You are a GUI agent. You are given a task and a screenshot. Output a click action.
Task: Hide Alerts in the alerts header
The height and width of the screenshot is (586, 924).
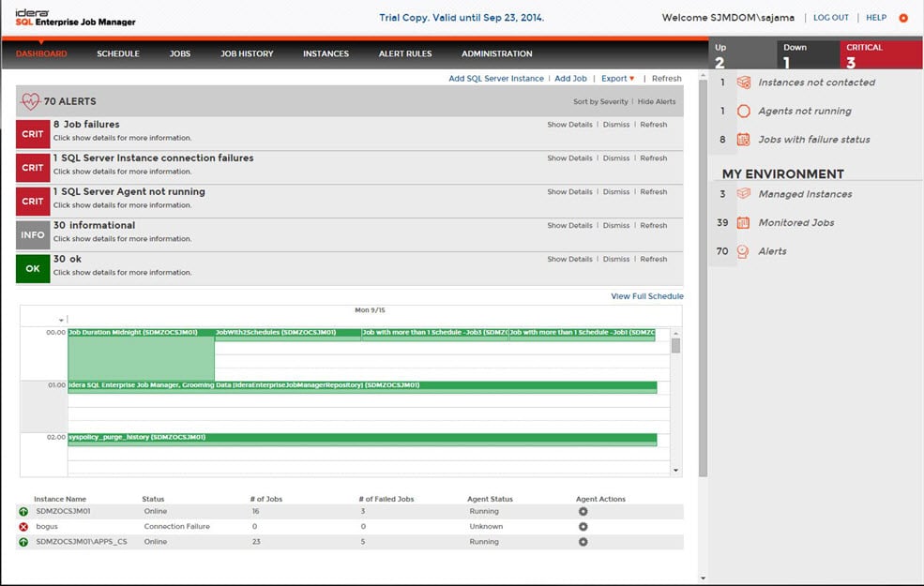(657, 101)
